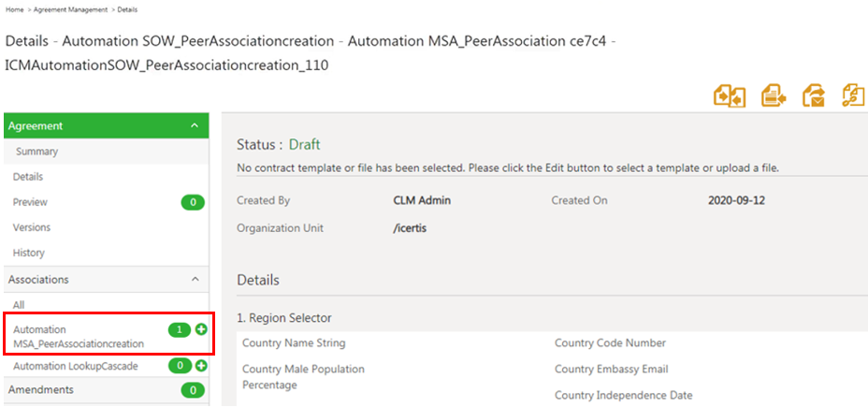
Task: Go to Home breadcrumb link
Action: point(14,8)
